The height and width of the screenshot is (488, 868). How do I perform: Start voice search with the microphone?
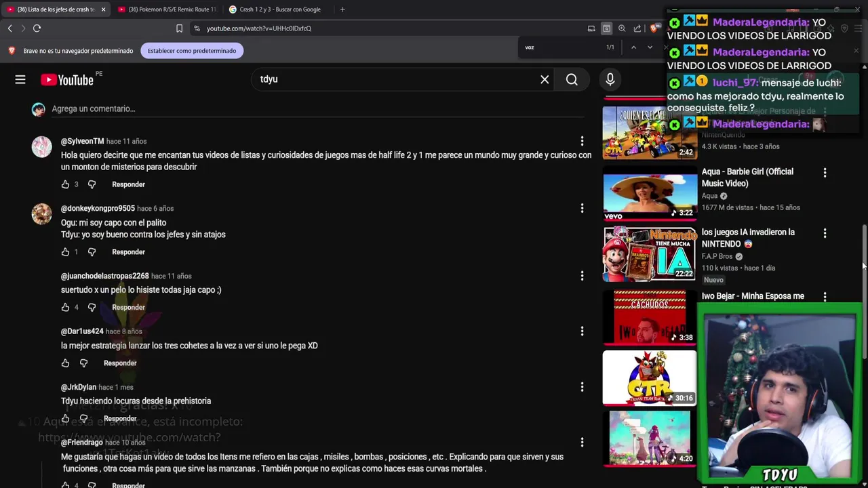(610, 79)
